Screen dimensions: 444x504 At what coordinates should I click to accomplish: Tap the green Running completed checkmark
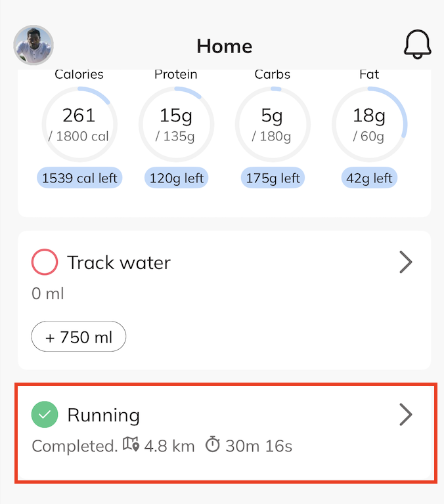click(x=45, y=415)
